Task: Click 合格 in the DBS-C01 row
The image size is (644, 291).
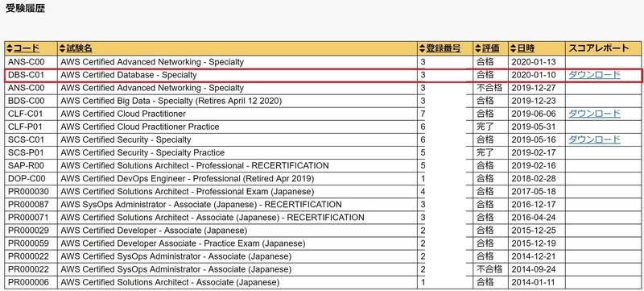Action: click(485, 75)
